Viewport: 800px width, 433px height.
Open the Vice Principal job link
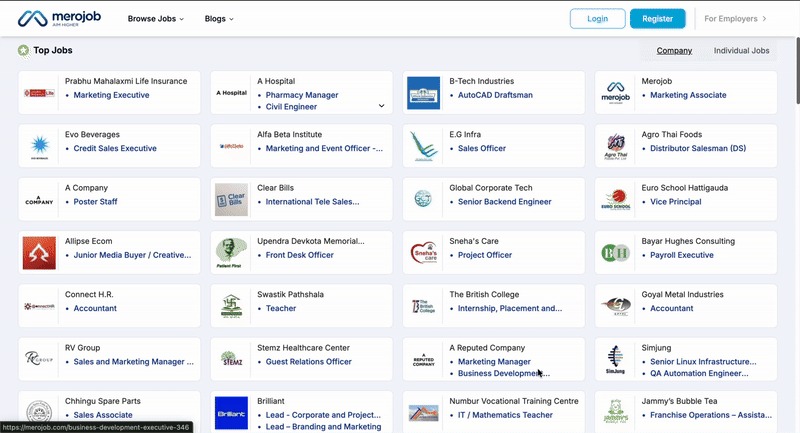click(x=675, y=202)
